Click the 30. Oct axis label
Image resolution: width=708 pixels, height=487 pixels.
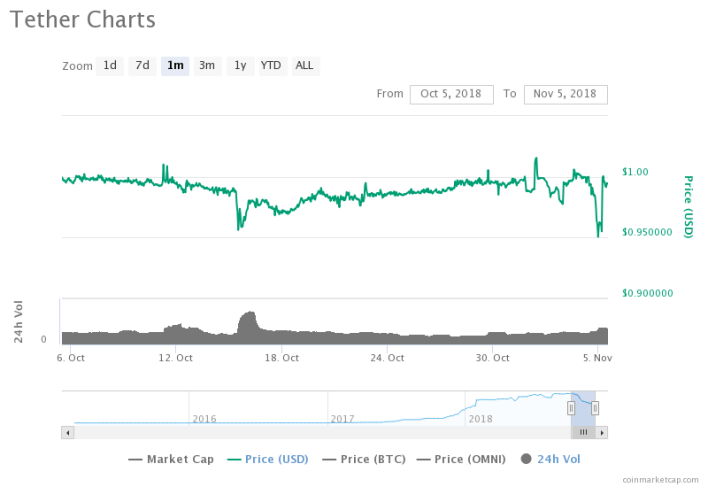(493, 358)
